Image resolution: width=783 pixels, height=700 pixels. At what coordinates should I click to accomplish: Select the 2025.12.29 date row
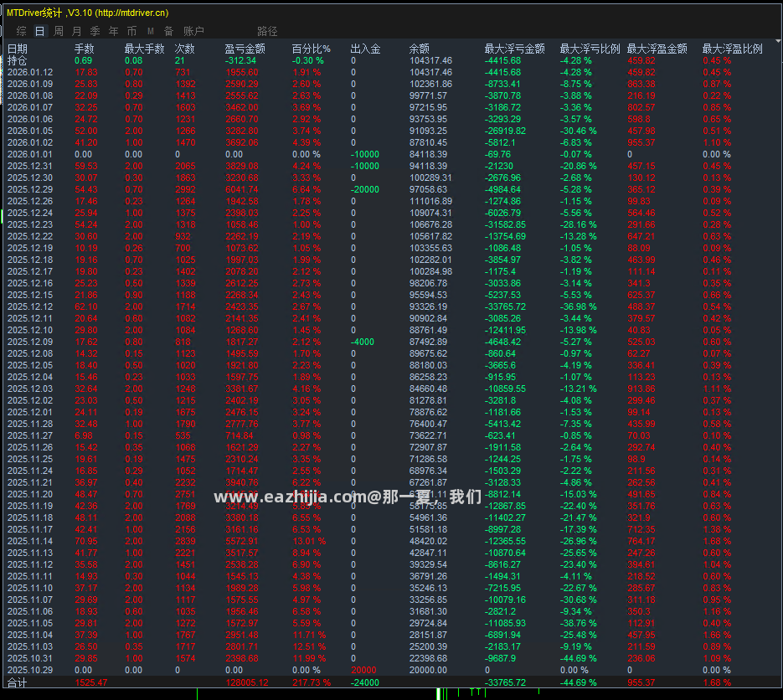click(x=30, y=189)
